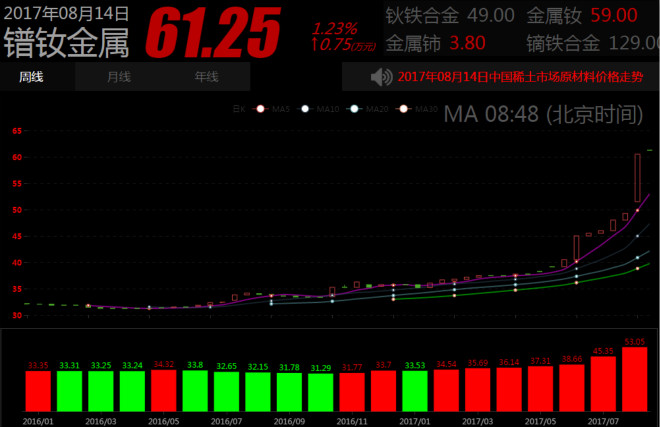The image size is (660, 427).
Task: Switch to the 月线 monthly tab
Action: [x=118, y=77]
